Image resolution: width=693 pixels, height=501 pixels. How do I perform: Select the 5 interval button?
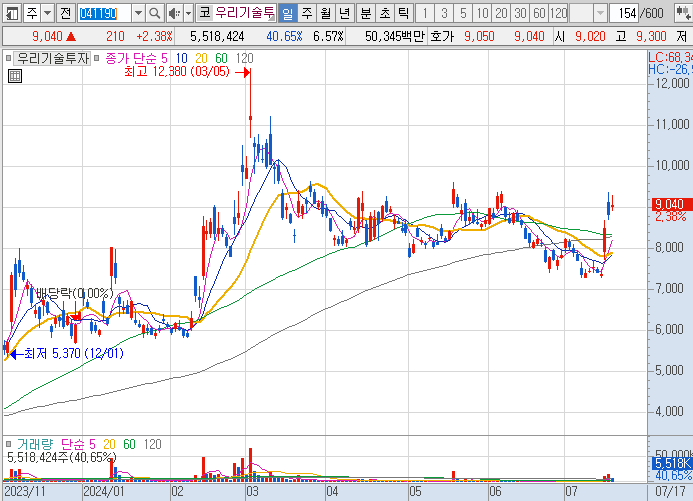tap(463, 13)
